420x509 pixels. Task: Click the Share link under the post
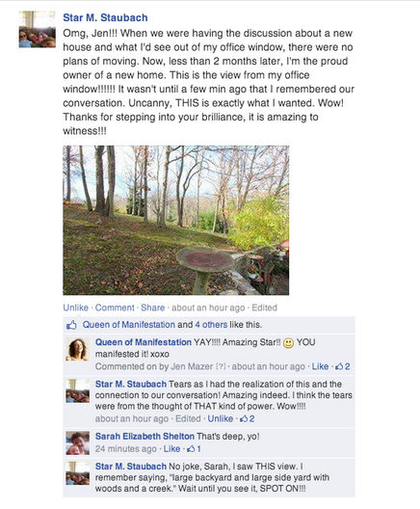pyautogui.click(x=152, y=308)
